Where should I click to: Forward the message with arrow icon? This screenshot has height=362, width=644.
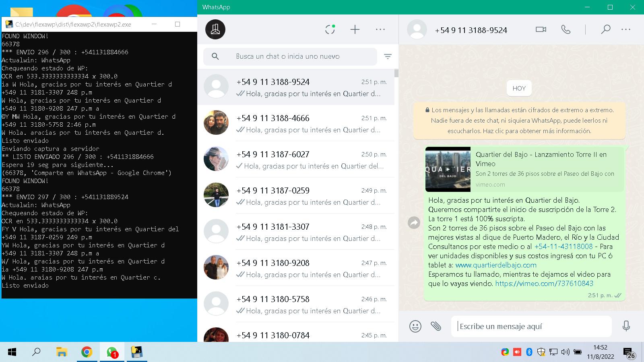[414, 222]
